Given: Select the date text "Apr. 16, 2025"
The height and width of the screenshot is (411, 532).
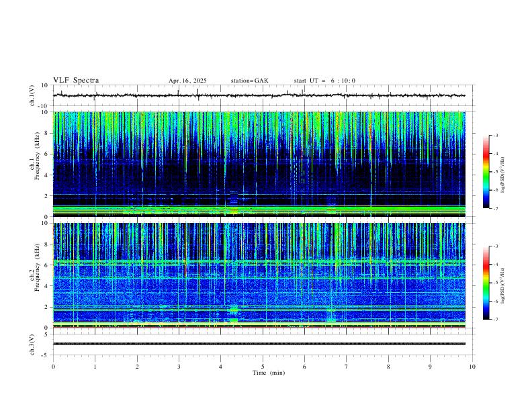Looking at the screenshot, I should point(187,81).
